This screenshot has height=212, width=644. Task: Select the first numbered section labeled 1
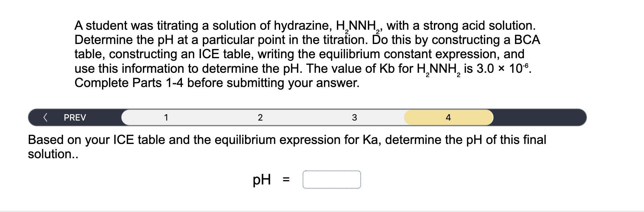tap(166, 117)
